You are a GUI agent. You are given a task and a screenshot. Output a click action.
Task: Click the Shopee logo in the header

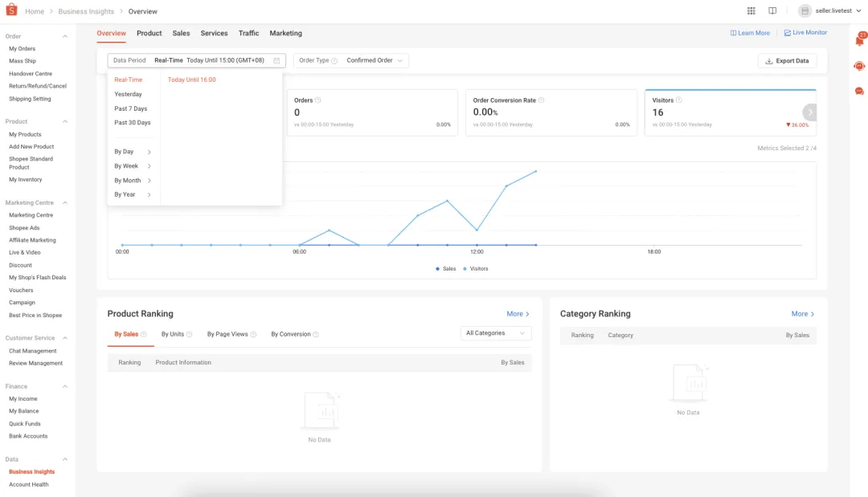pos(11,11)
